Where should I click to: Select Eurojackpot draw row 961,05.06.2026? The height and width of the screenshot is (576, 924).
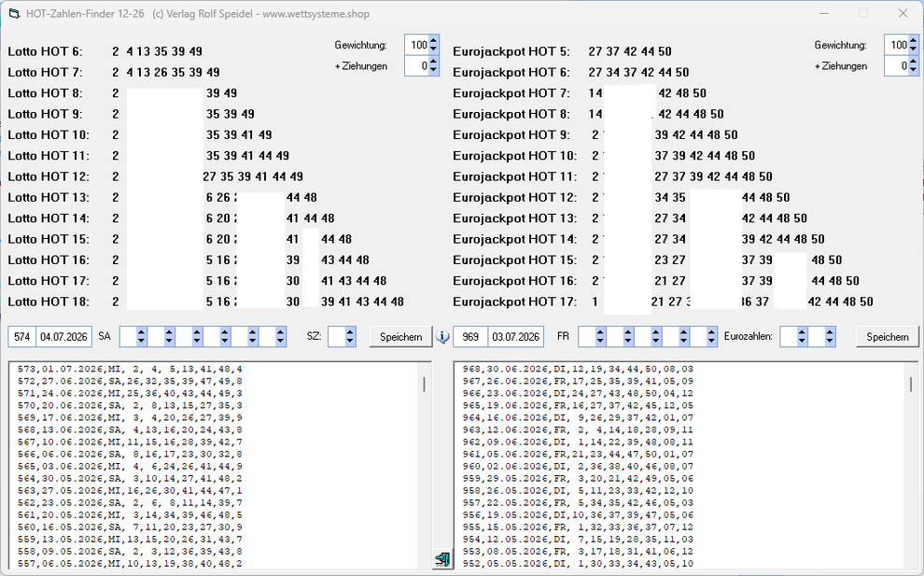(x=578, y=455)
